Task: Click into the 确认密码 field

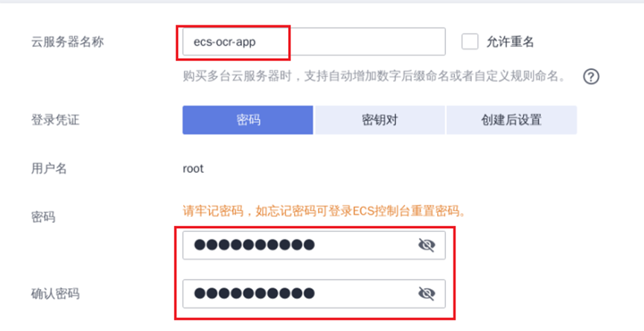Action: coord(313,294)
